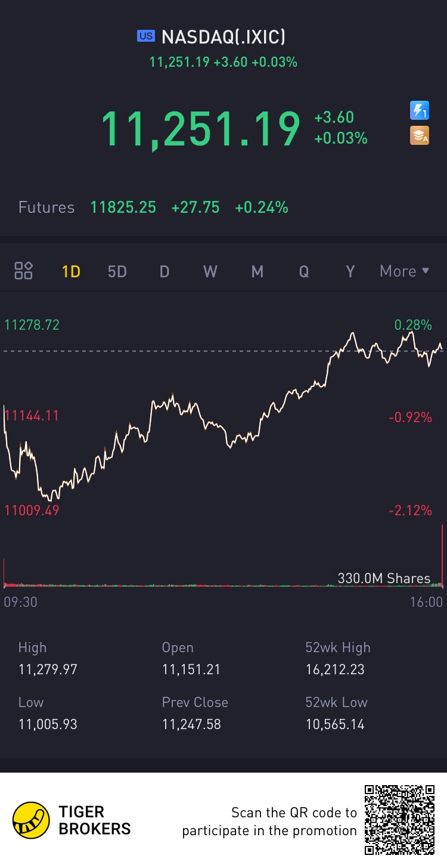This screenshot has height=868, width=447.
Task: Tap the Futures 11825.25 quote row
Action: point(153,207)
